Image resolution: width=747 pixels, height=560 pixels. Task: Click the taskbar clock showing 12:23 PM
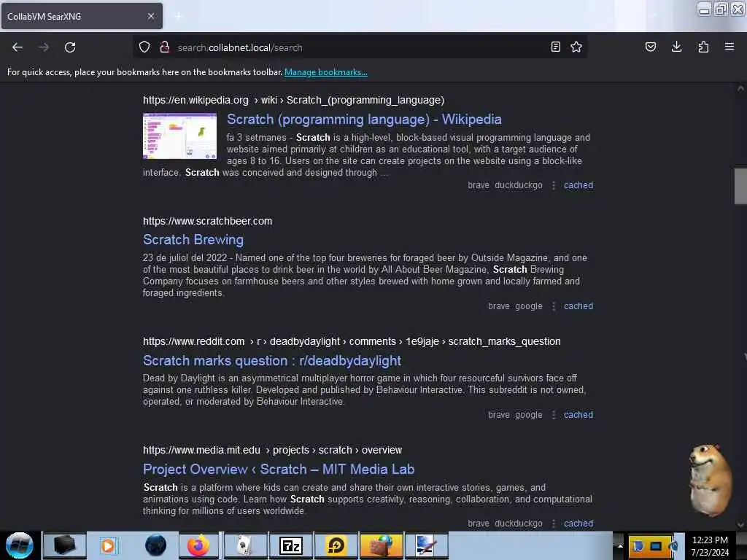(x=710, y=545)
